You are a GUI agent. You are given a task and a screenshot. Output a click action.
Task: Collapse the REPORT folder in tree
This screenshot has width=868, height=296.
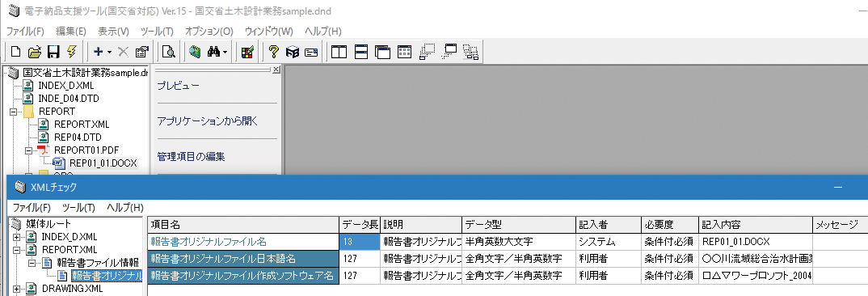pos(13,112)
